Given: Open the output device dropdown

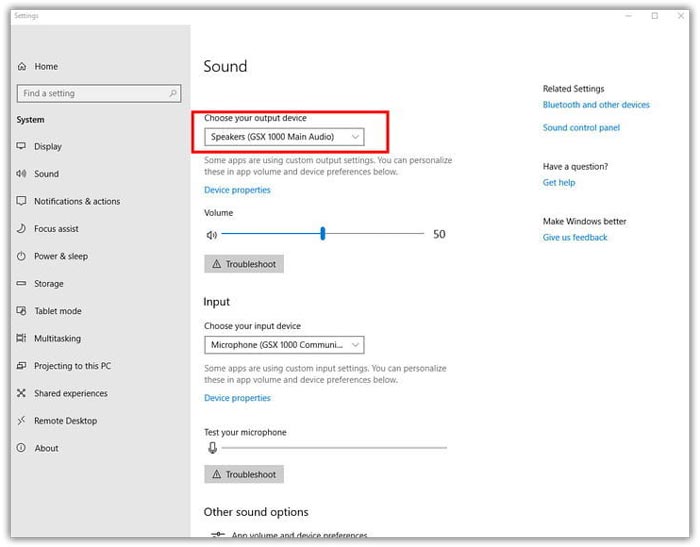Looking at the screenshot, I should [x=284, y=136].
